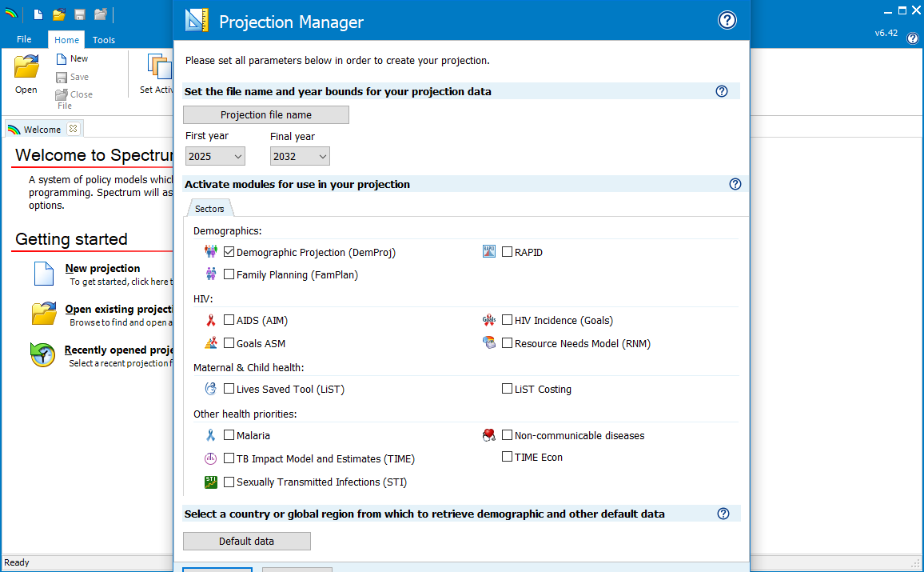This screenshot has width=924, height=572.
Task: Click the green STI module icon
Action: (210, 482)
